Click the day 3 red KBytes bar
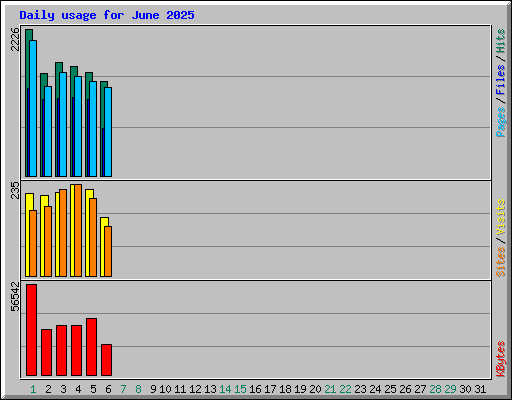 click(61, 350)
